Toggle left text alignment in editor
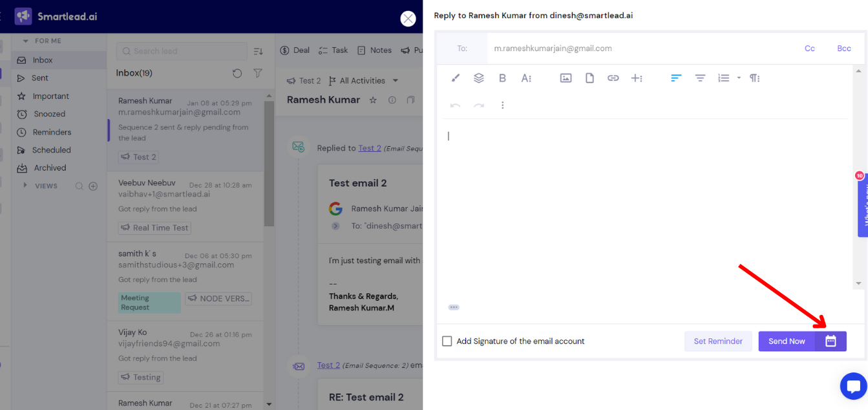Image resolution: width=868 pixels, height=410 pixels. point(676,78)
